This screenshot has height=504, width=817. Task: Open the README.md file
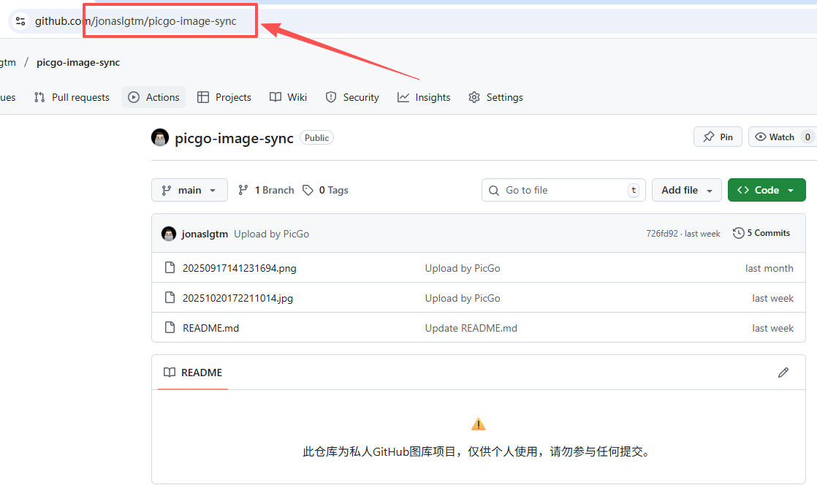(212, 327)
